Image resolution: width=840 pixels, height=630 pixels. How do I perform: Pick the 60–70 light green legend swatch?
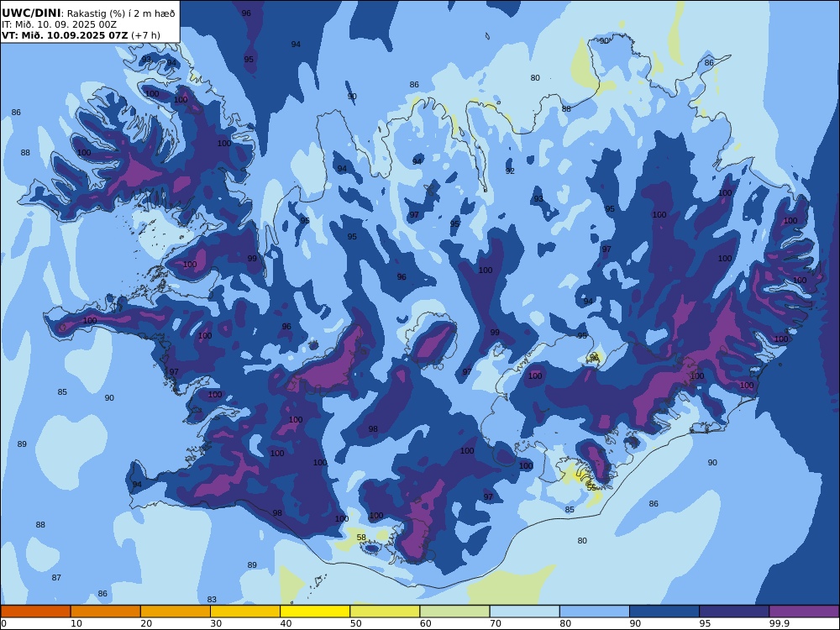pyautogui.click(x=454, y=612)
